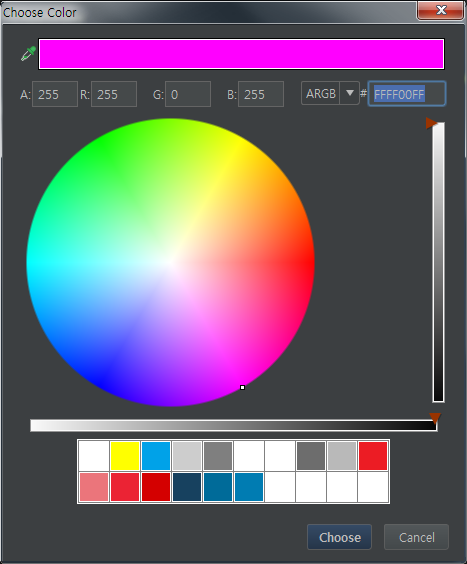This screenshot has width=467, height=564.
Task: Click the vertical brightness slider bar
Action: click(438, 262)
